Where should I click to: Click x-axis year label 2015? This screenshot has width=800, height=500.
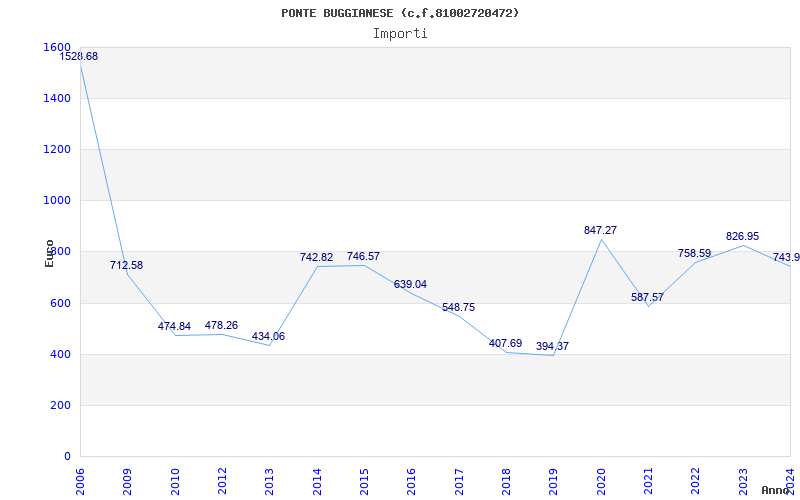(x=364, y=482)
